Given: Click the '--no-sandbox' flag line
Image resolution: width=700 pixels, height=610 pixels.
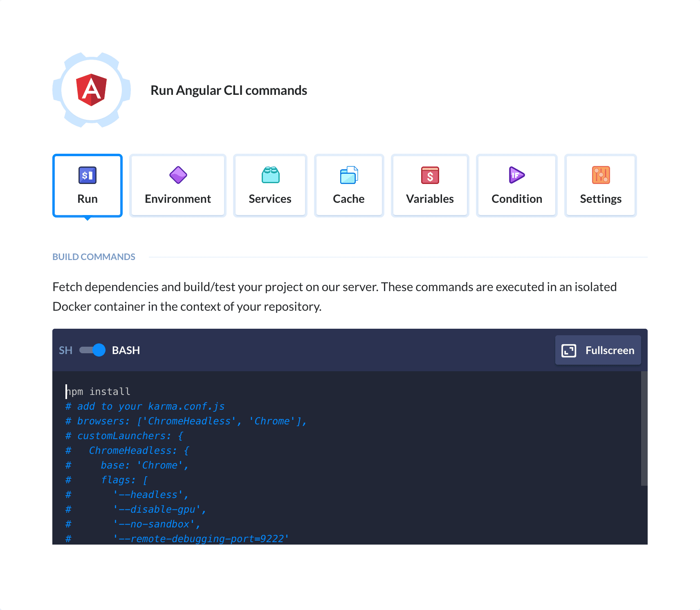Looking at the screenshot, I should (x=133, y=524).
